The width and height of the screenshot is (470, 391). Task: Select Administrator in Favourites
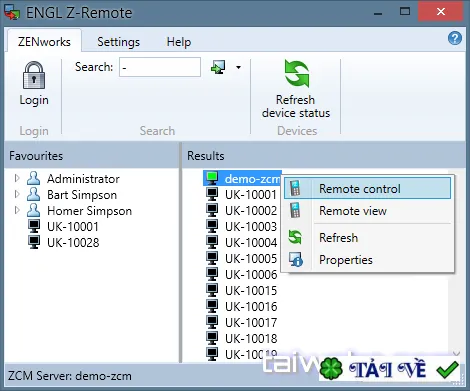83,179
